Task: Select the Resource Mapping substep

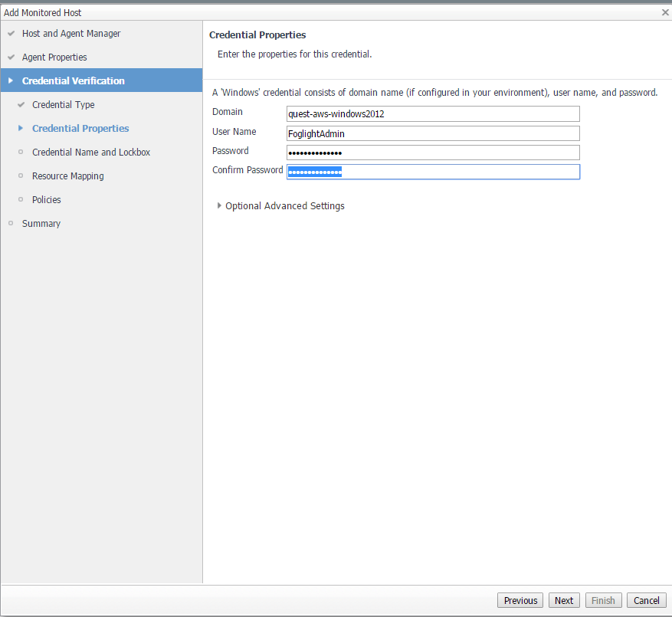Action: 67,176
